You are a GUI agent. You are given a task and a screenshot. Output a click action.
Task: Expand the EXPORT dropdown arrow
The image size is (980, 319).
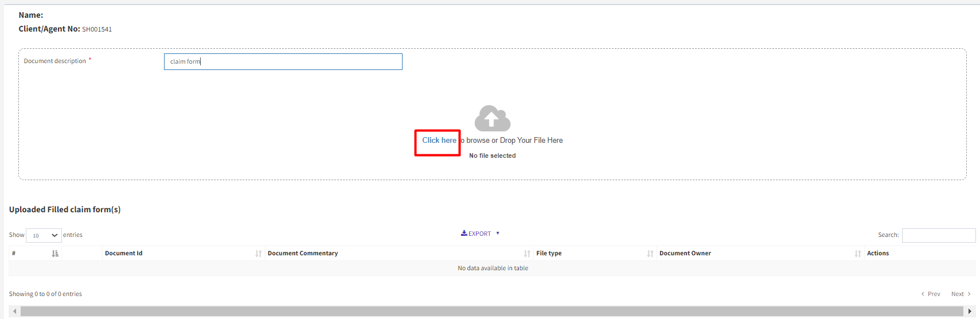(x=498, y=234)
